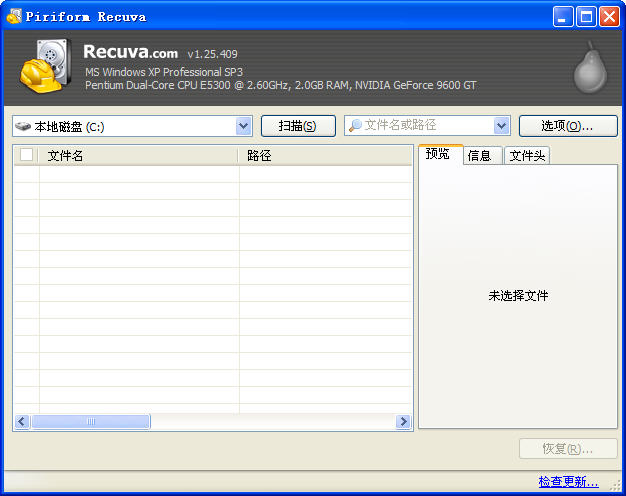Open the 文件头 tab
The width and height of the screenshot is (626, 496).
527,155
